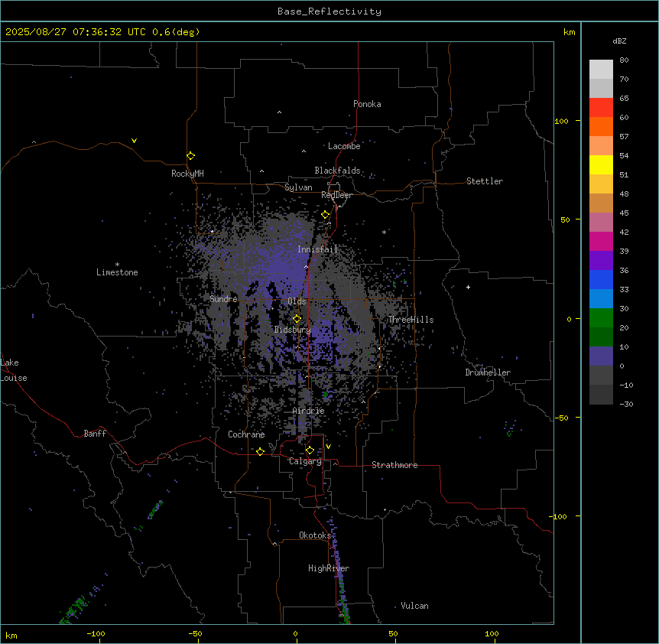Screen dimensions: 659x644
Task: Select the bright green 30-20 dBZ legend swatch
Action: coord(601,318)
